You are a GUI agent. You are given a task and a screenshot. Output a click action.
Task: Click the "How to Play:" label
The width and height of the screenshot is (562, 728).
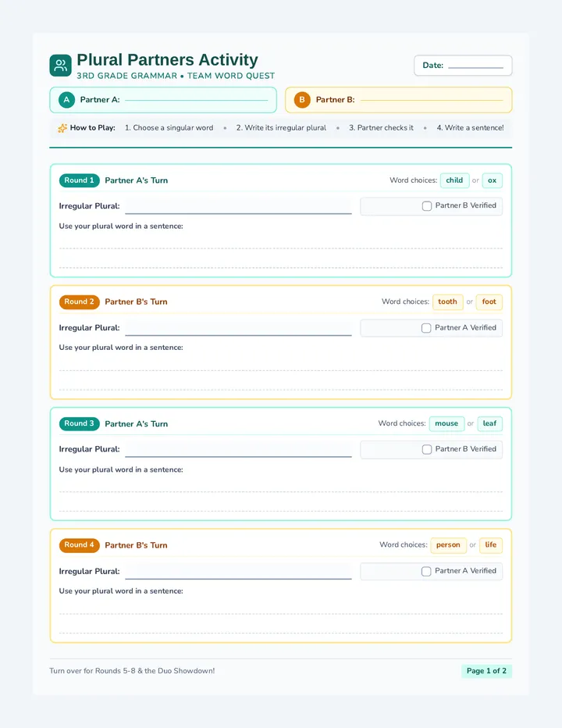[93, 127]
